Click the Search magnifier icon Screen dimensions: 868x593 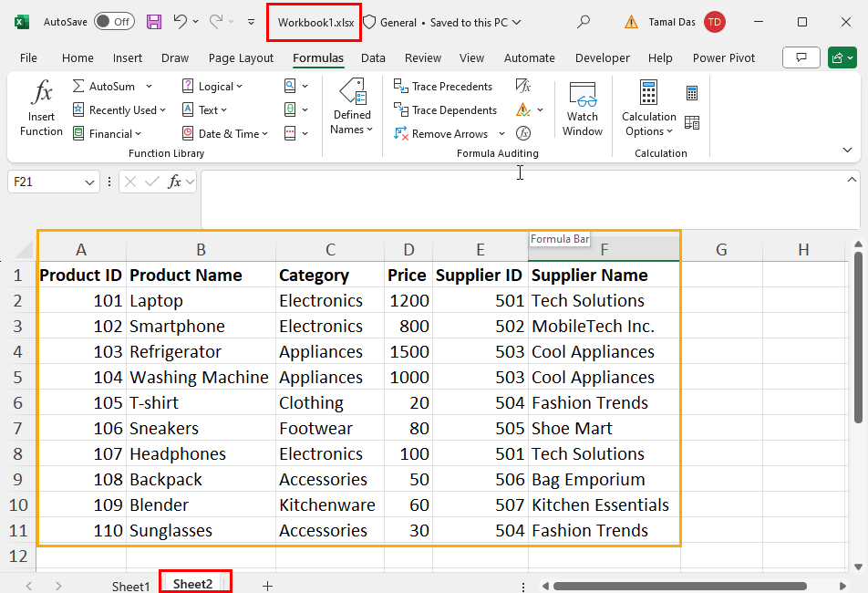[584, 22]
